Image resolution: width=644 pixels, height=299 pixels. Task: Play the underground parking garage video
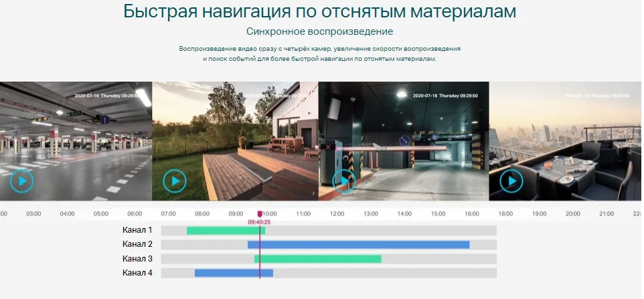tap(21, 181)
